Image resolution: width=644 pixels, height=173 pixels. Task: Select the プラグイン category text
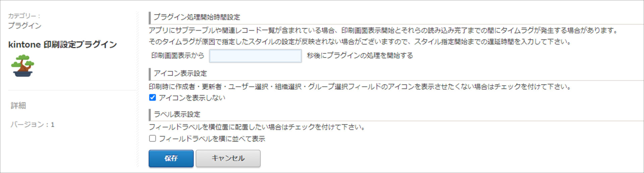(24, 26)
